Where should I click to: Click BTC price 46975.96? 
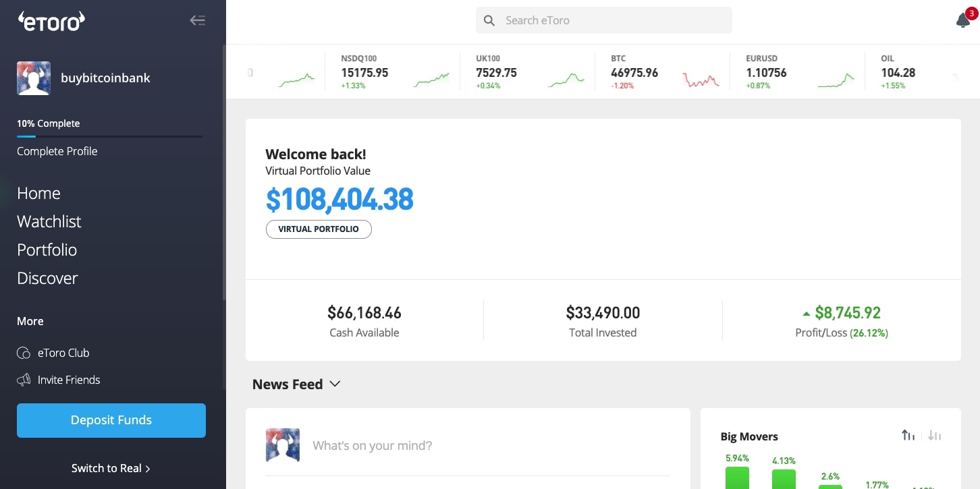tap(634, 73)
